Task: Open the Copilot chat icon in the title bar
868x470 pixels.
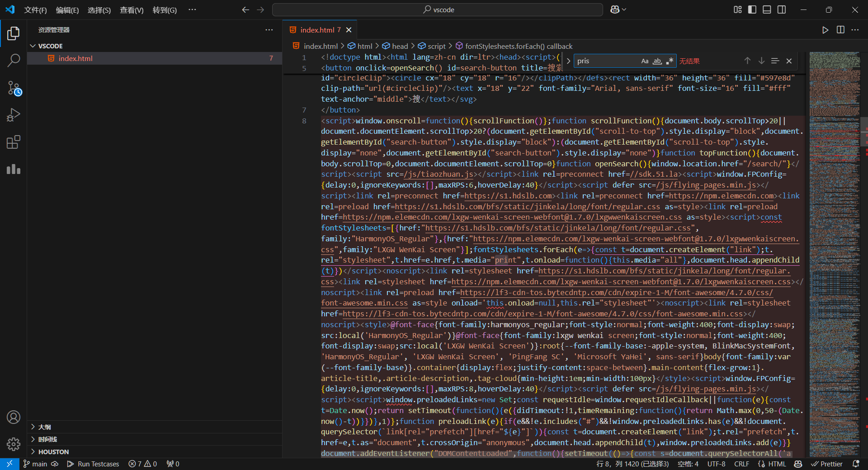Action: click(x=615, y=9)
